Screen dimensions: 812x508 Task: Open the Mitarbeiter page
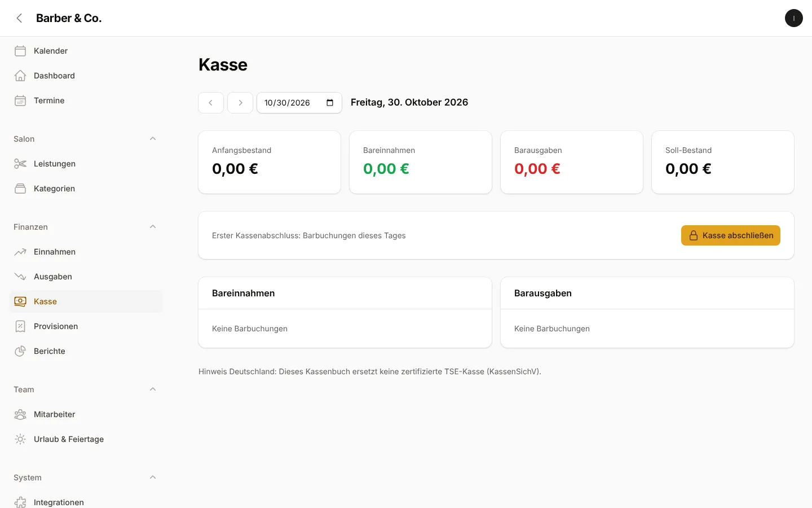(x=86, y=414)
